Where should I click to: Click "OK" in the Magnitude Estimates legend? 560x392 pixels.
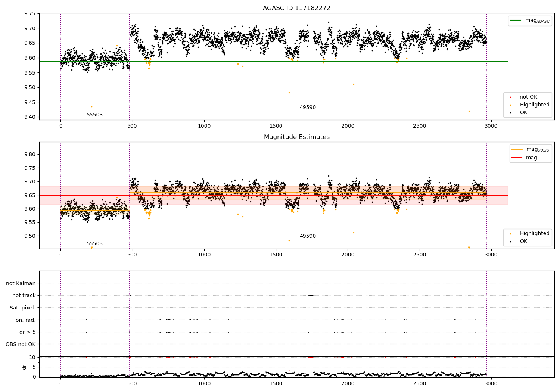[523, 242]
